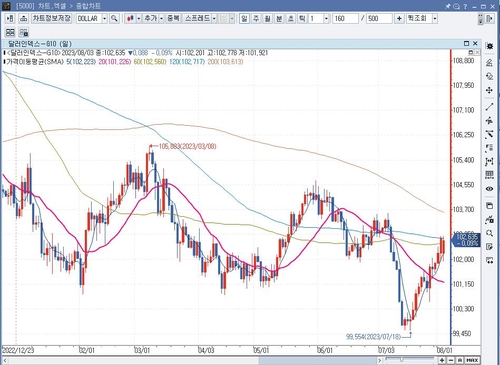Maximize the 달러인덱스-G10 chart pane

[466, 43]
